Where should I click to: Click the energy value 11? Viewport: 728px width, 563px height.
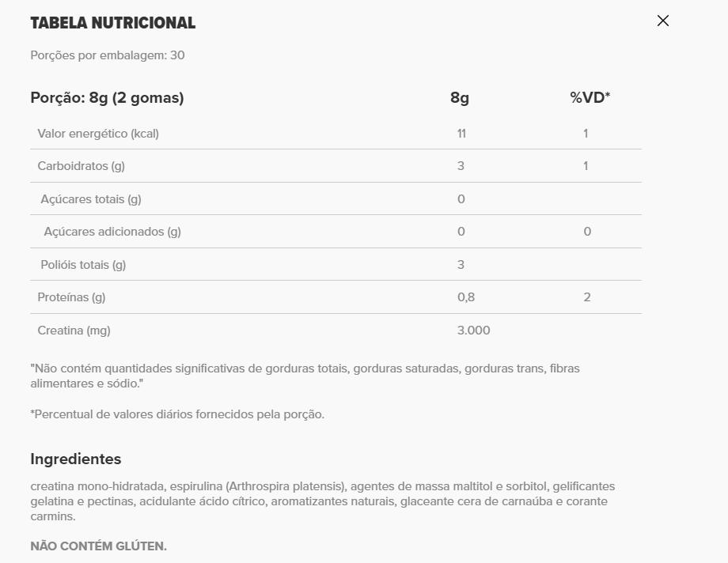coord(461,134)
